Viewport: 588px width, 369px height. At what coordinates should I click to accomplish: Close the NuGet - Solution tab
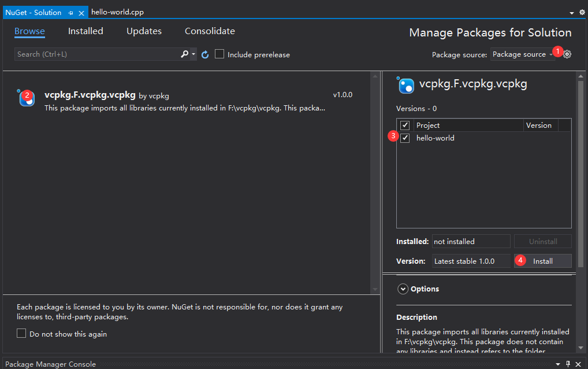(x=81, y=13)
